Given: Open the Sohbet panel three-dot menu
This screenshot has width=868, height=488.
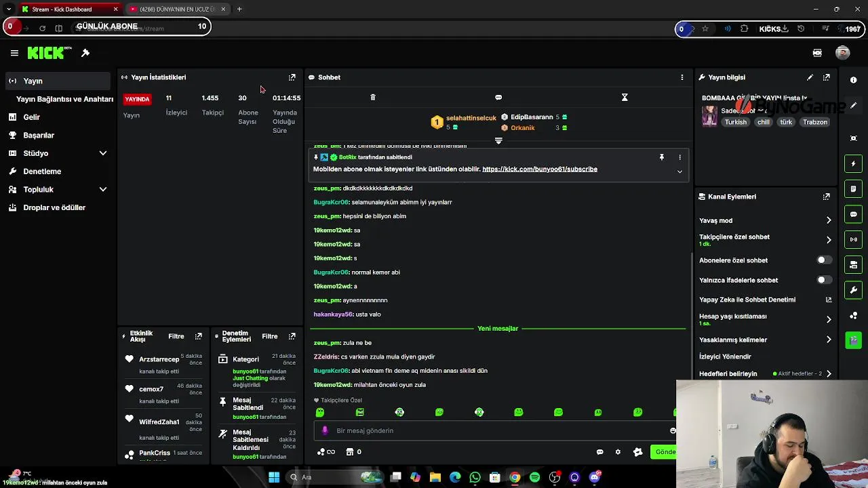Looking at the screenshot, I should coord(682,77).
